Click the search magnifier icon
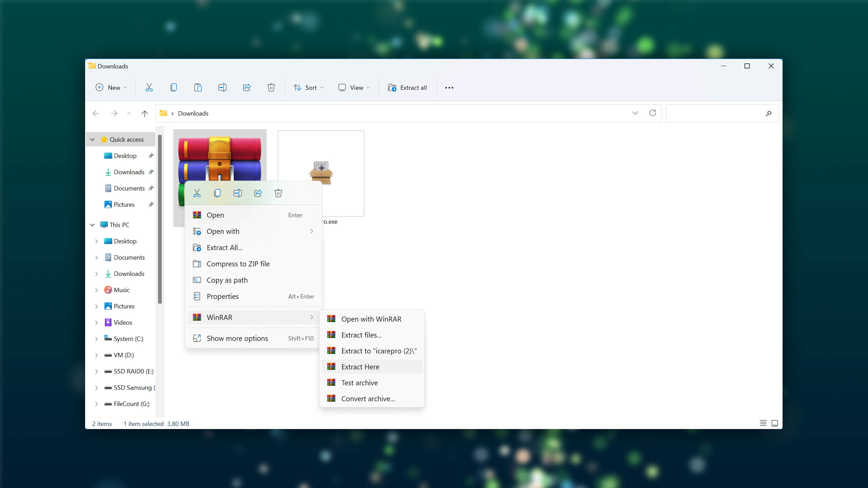Screen dimensions: 868x488 coord(768,114)
